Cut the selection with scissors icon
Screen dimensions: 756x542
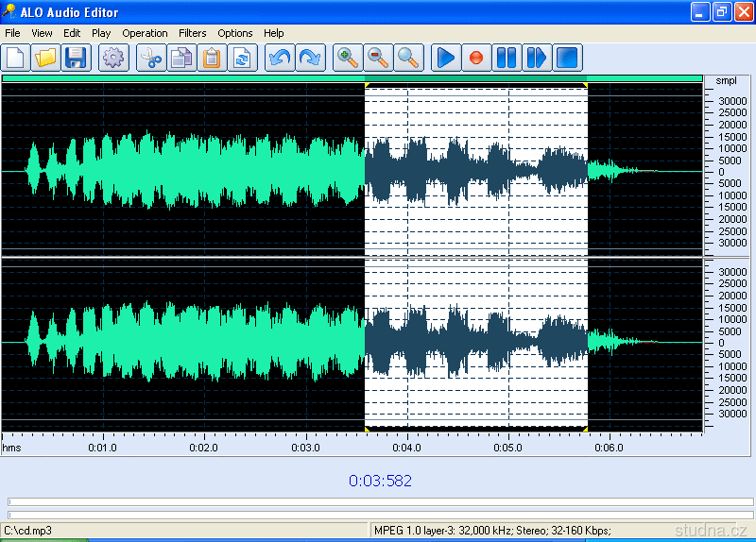(x=150, y=58)
